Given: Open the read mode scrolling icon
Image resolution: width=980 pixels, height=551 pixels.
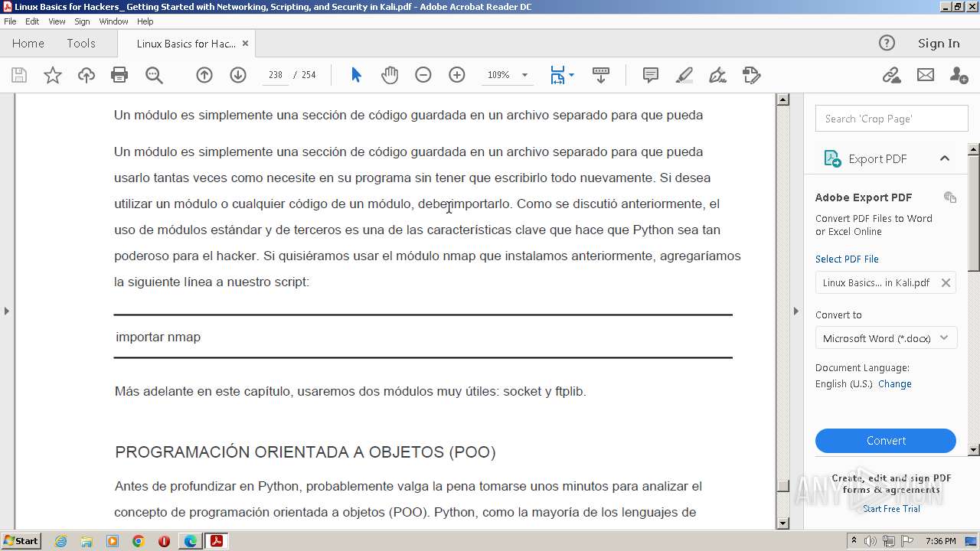Looking at the screenshot, I should pyautogui.click(x=601, y=75).
